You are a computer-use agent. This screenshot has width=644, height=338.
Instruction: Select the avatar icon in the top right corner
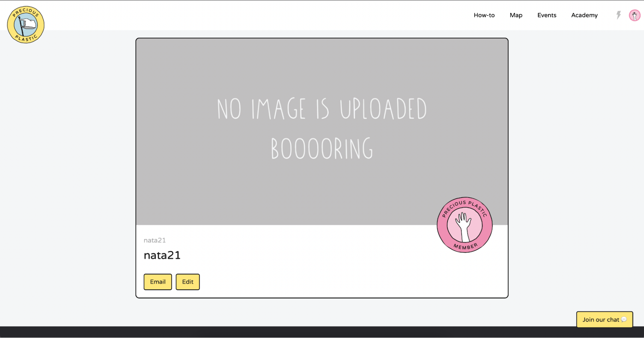pos(634,15)
